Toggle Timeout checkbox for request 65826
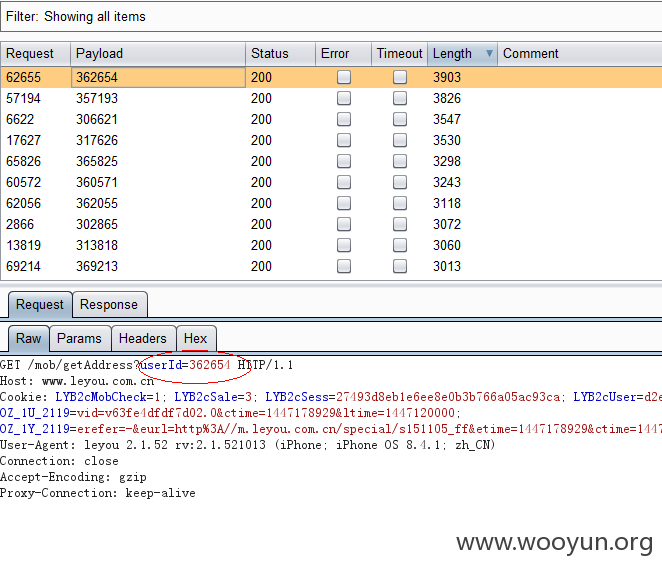Image resolution: width=662 pixels, height=571 pixels. point(400,161)
